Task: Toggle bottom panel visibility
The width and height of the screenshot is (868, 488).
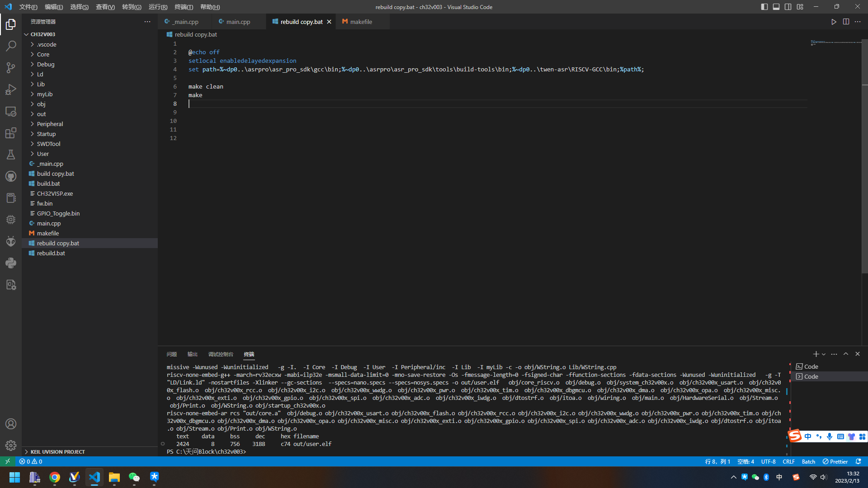Action: click(776, 7)
